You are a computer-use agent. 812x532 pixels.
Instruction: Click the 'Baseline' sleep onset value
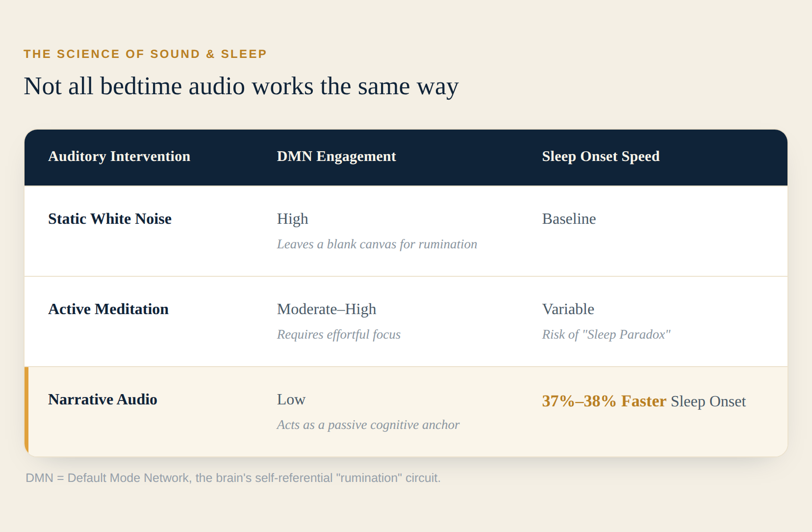coord(569,219)
